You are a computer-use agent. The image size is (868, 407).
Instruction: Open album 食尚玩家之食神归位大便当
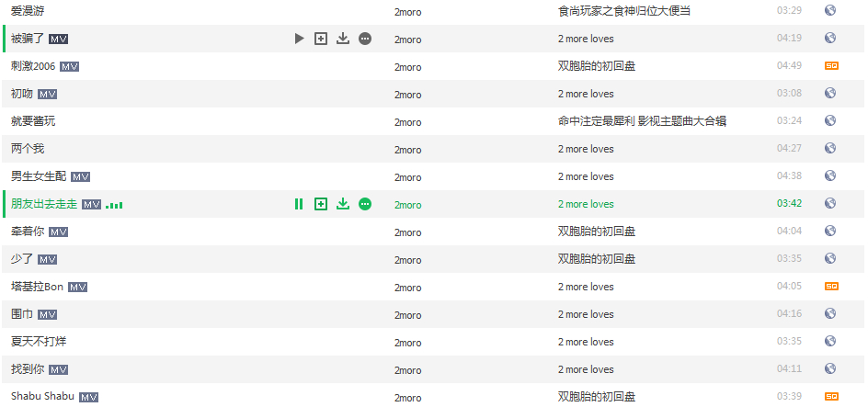click(x=624, y=11)
